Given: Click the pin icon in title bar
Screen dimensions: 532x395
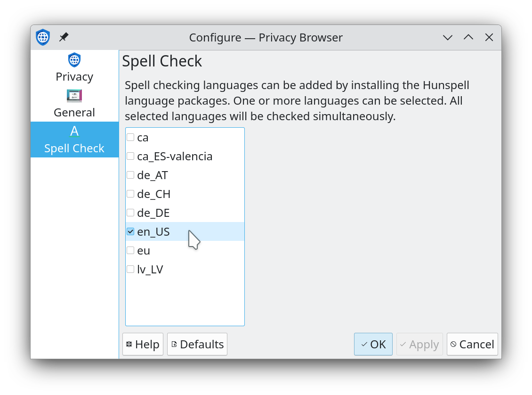Looking at the screenshot, I should click(64, 37).
